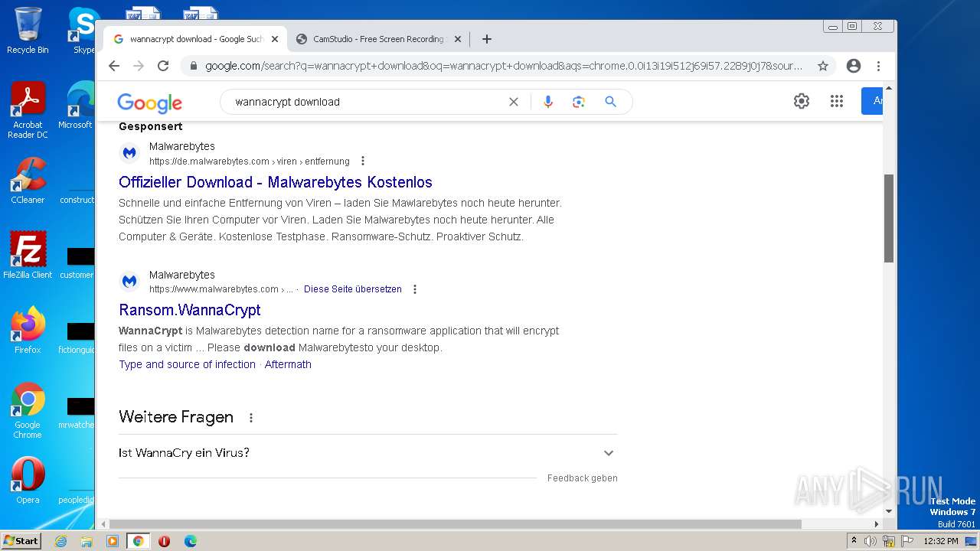Image resolution: width=980 pixels, height=551 pixels.
Task: Click Malwarebytes favicon of sponsored result
Action: (x=129, y=153)
